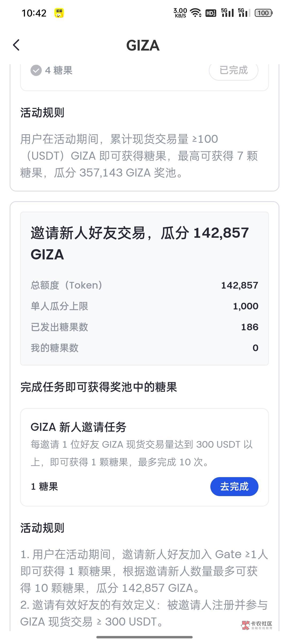Tap the 单人瓜分上限 row
The height and width of the screenshot is (644, 289).
(x=144, y=306)
